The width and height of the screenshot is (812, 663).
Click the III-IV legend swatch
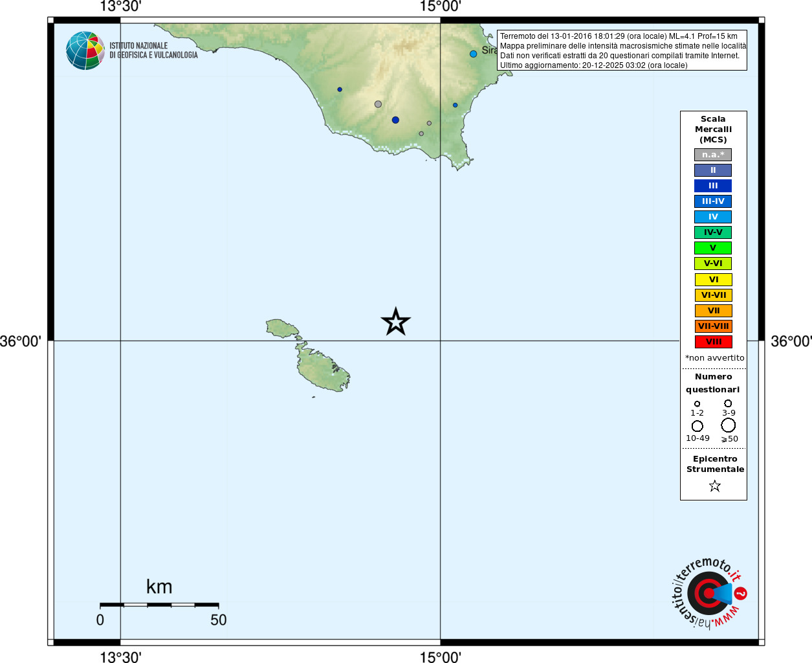click(713, 201)
